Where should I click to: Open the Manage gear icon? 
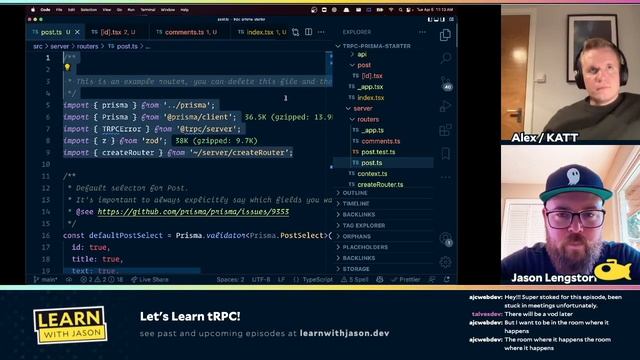click(x=446, y=262)
